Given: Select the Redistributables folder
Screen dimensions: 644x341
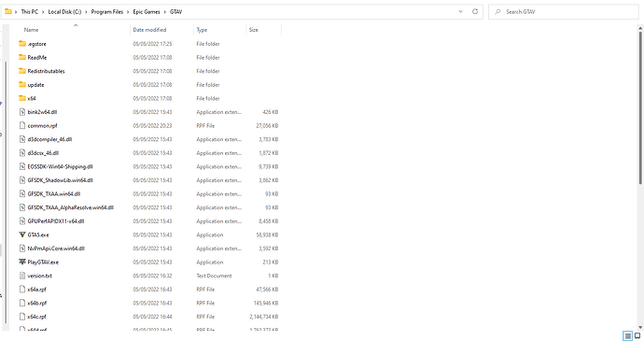Looking at the screenshot, I should (x=46, y=71).
